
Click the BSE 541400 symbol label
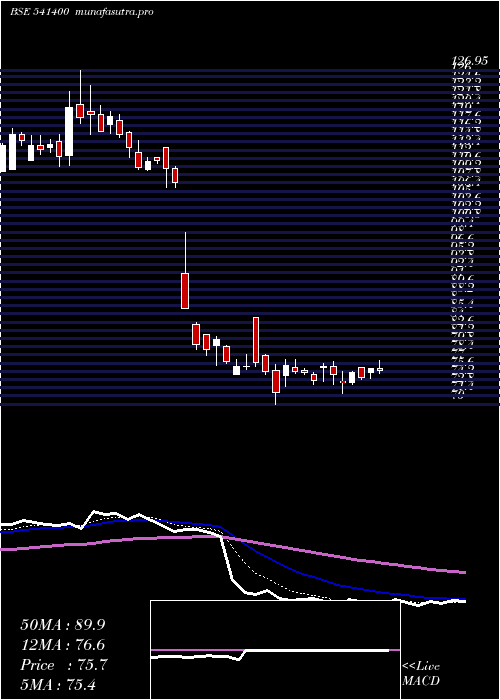39,12
